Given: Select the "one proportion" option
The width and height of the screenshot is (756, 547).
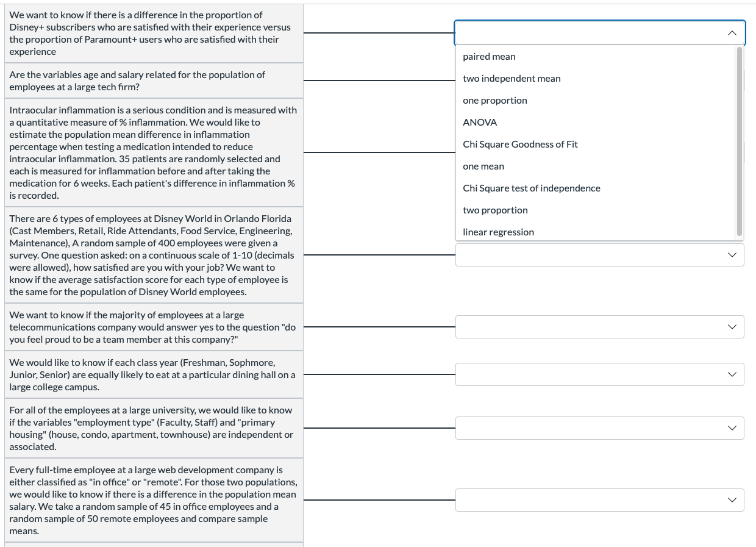Looking at the screenshot, I should point(494,100).
